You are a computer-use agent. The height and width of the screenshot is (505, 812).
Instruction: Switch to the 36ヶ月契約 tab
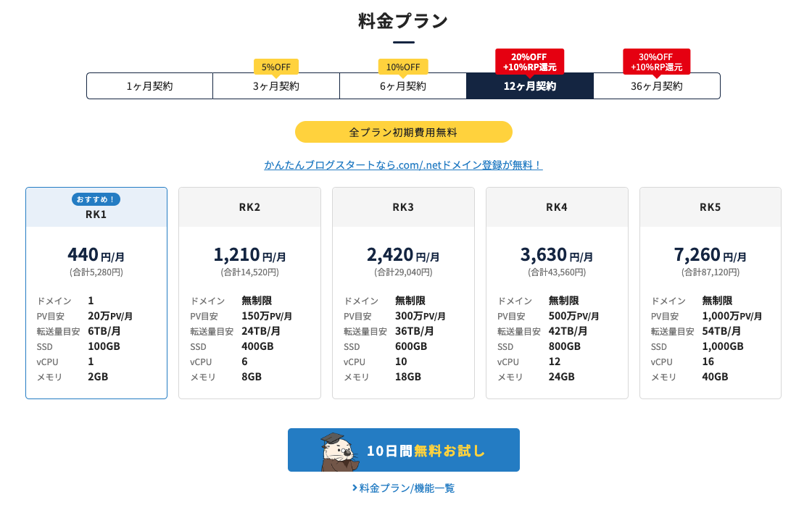click(x=656, y=86)
